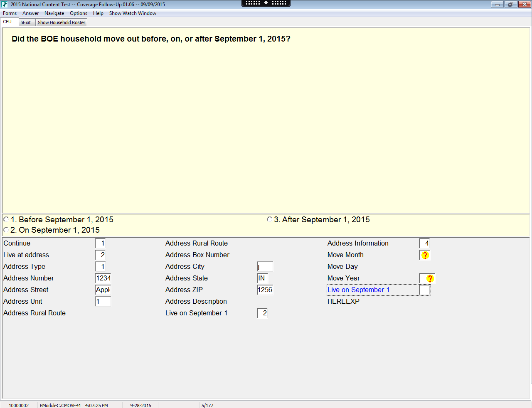Click the Address State field showing IN
Viewport: 532px width, 408px height.
tap(263, 278)
